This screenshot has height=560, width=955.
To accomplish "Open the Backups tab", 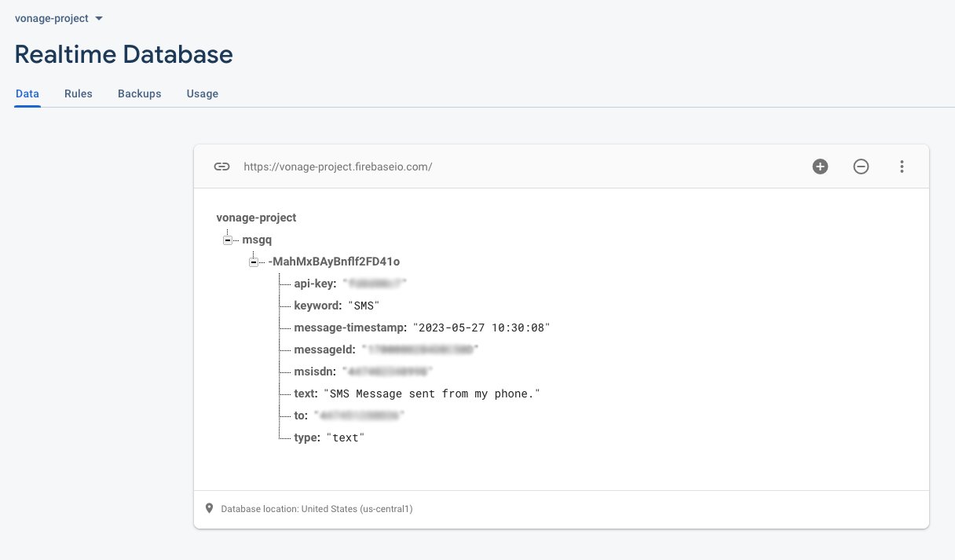I will click(x=140, y=93).
